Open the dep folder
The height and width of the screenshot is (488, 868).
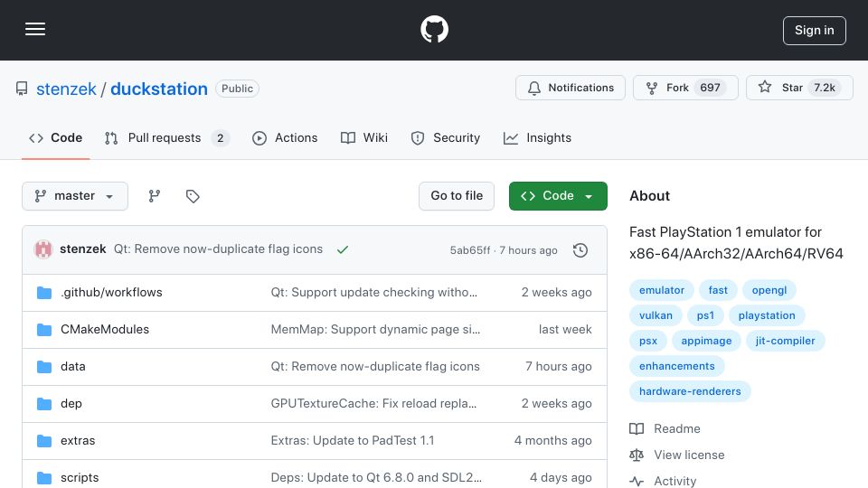click(x=71, y=403)
